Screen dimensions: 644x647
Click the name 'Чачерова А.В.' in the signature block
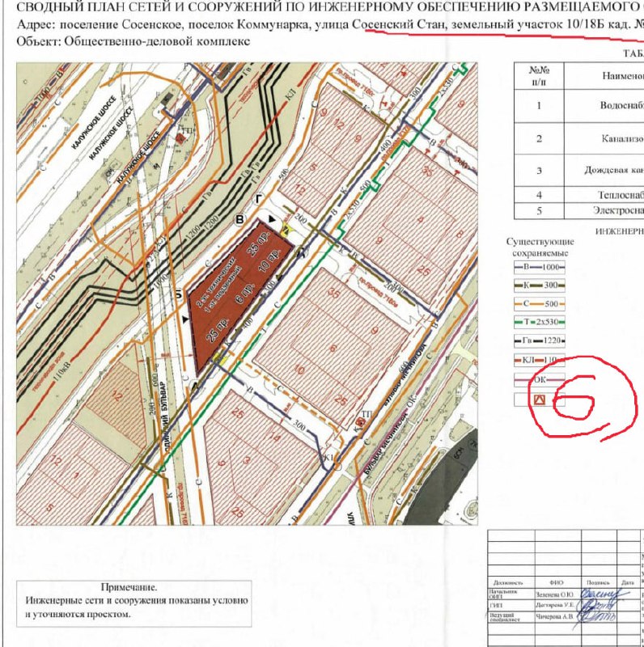(x=554, y=616)
